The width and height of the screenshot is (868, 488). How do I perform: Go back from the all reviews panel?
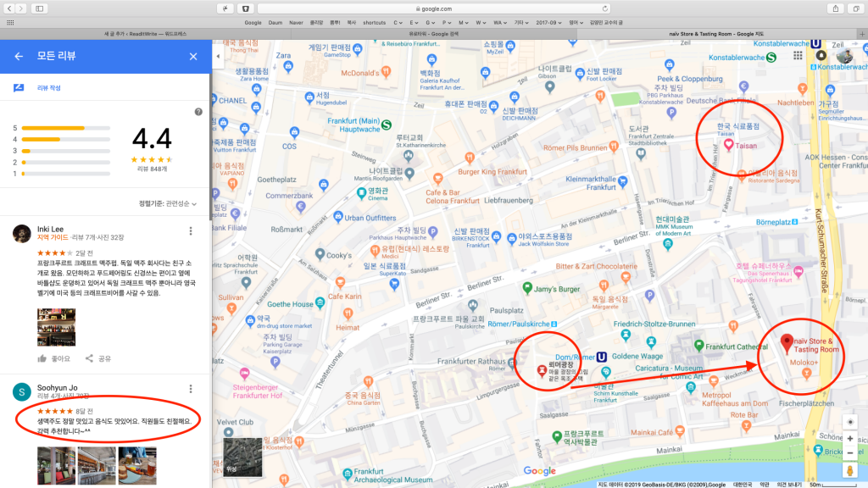(x=19, y=57)
